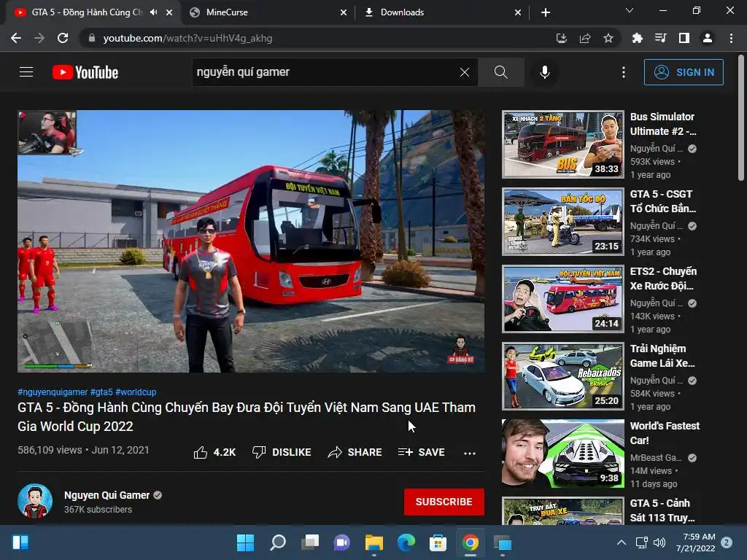Open World's Fastest Car thumbnail
The width and height of the screenshot is (747, 560).
563,454
